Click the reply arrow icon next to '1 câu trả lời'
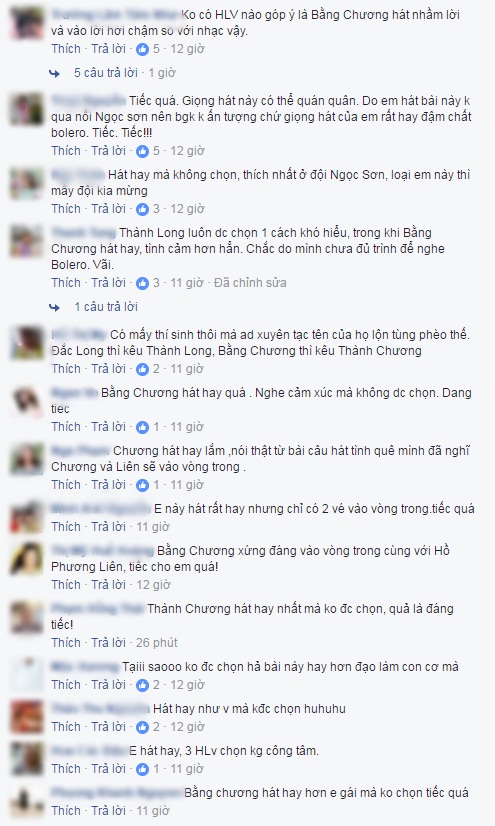Viewport: 495px width, 826px height. click(x=55, y=307)
